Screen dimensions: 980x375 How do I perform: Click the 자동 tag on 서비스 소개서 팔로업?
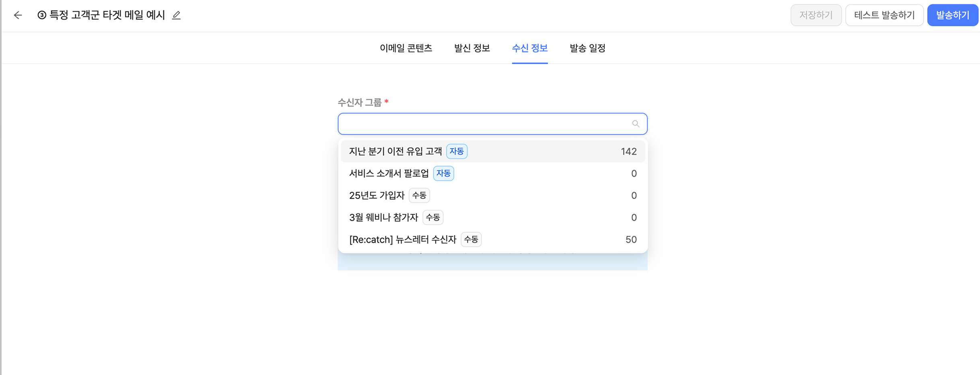point(443,174)
